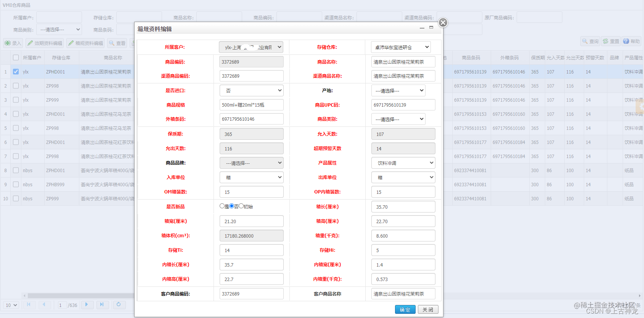Click the 所属客户 filter input in background
Image resolution: width=644 pixels, height=318 pixels.
(59, 17)
